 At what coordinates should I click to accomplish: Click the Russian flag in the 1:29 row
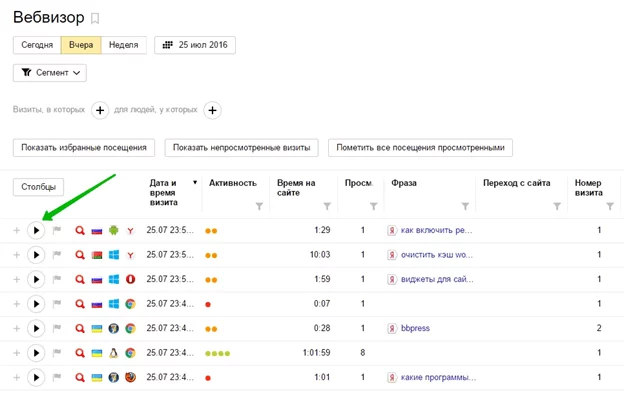tap(97, 231)
